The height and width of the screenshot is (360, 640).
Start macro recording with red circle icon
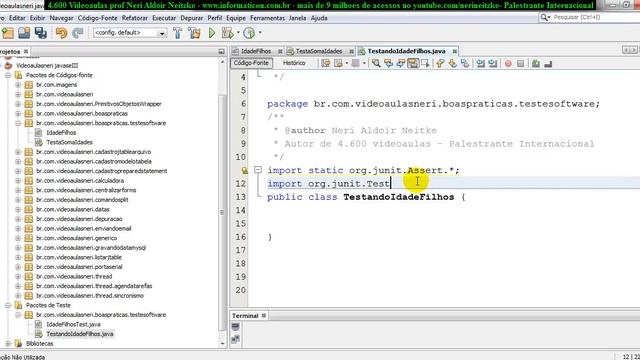(508, 63)
